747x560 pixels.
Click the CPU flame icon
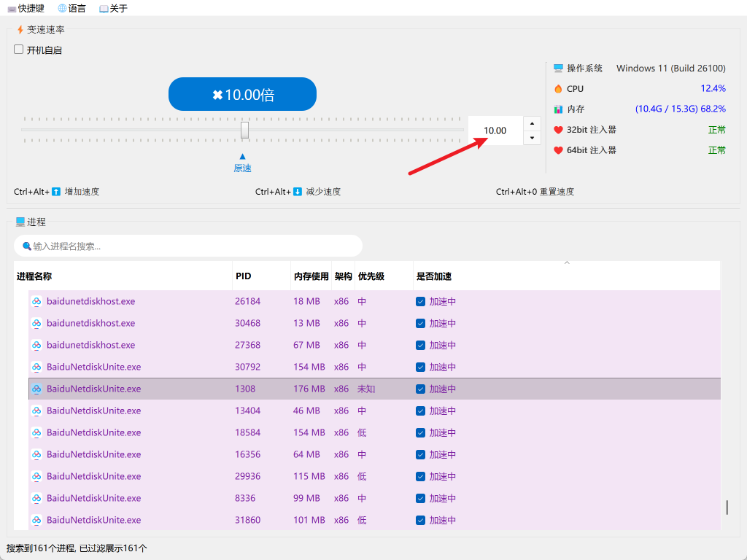point(558,88)
